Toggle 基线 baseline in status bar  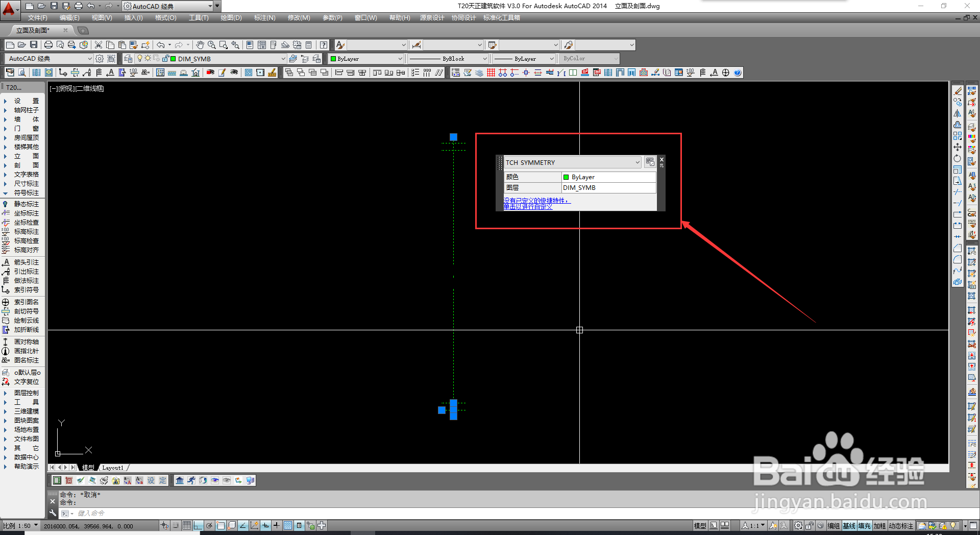tap(849, 526)
